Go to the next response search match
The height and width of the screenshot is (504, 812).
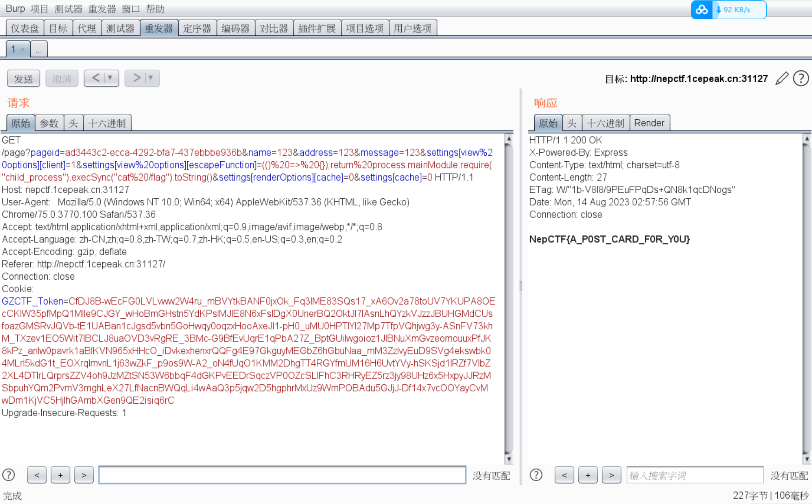pos(611,475)
